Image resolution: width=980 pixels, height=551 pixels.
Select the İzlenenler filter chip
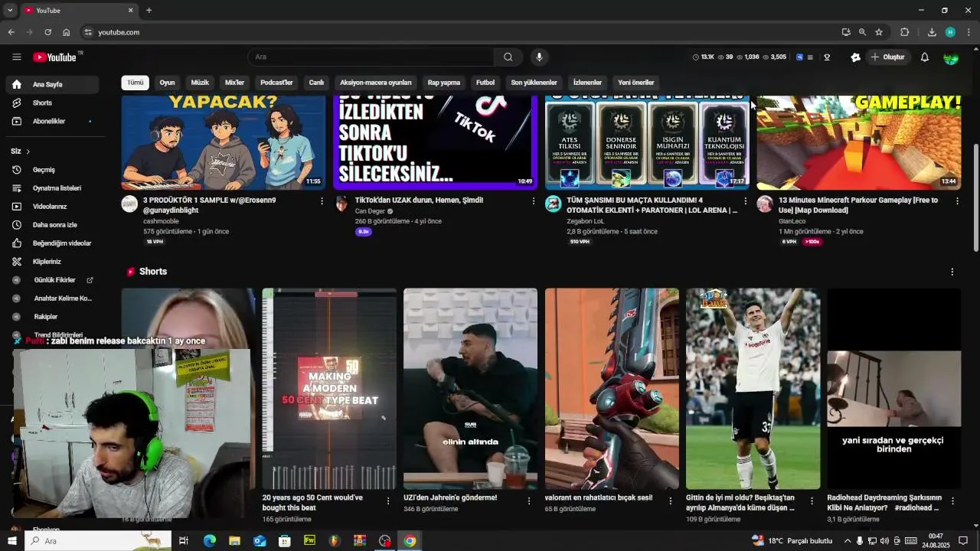[587, 83]
